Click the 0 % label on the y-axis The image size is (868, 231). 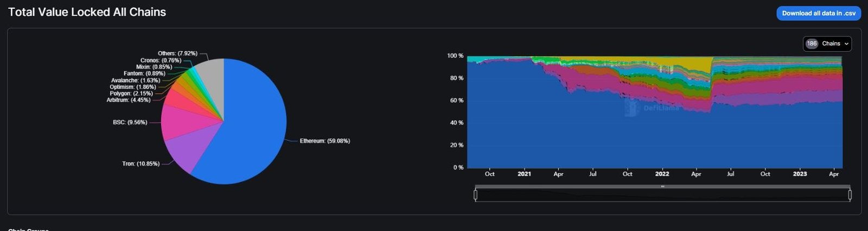(458, 167)
